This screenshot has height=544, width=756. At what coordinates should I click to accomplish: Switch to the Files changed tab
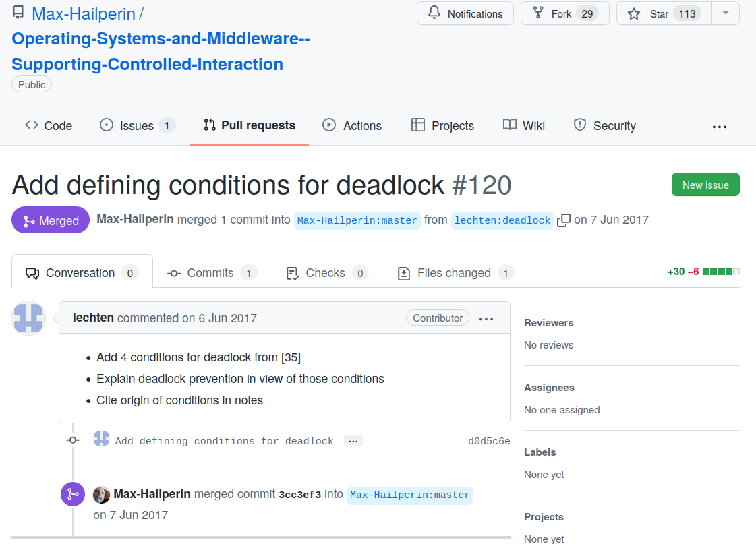pos(455,273)
